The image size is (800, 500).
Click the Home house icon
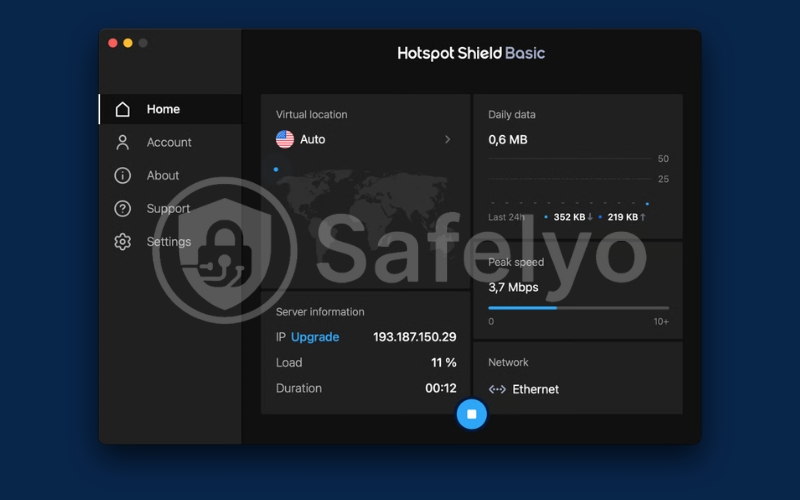[122, 109]
